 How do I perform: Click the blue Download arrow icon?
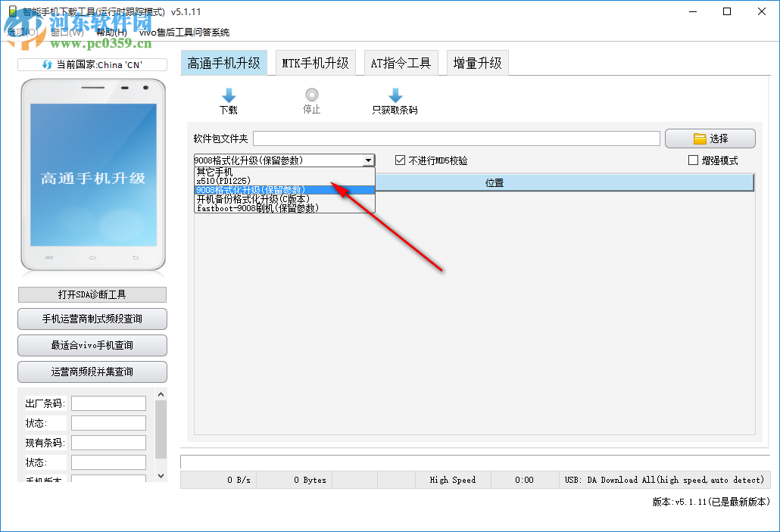coord(229,94)
